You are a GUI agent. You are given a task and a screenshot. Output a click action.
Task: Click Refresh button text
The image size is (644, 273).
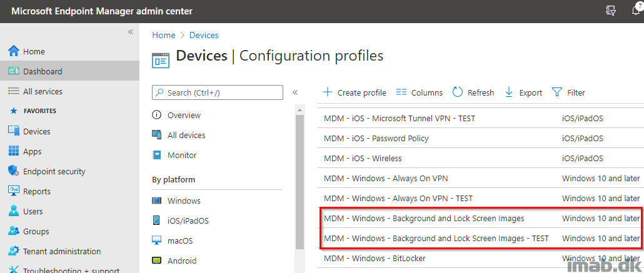point(481,93)
